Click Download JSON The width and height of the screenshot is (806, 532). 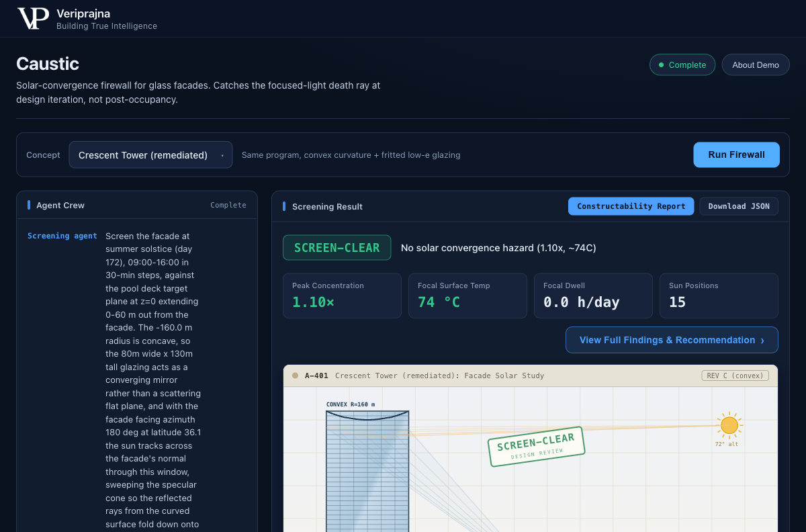point(739,206)
